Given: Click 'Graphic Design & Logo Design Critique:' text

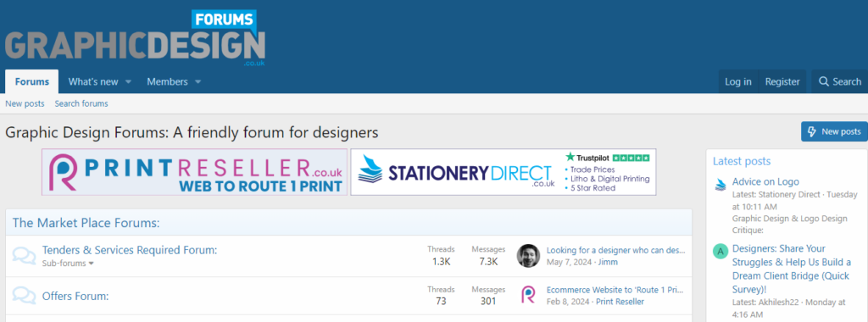Looking at the screenshot, I should point(789,224).
